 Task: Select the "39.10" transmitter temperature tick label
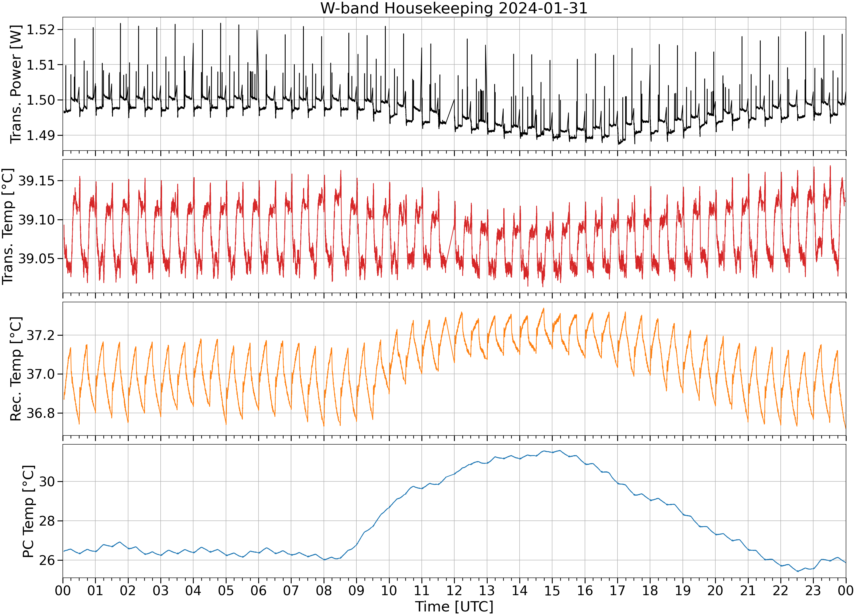tap(36, 220)
